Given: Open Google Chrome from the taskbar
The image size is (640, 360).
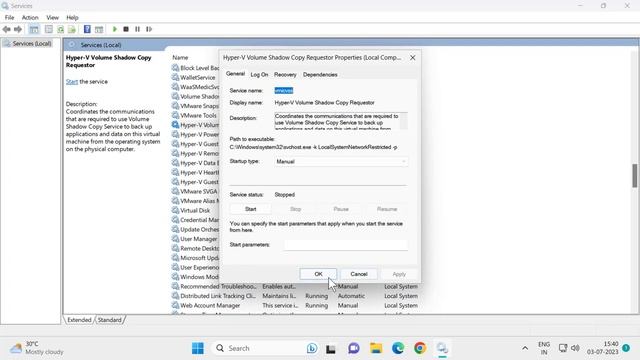Looking at the screenshot, I should tap(420, 348).
